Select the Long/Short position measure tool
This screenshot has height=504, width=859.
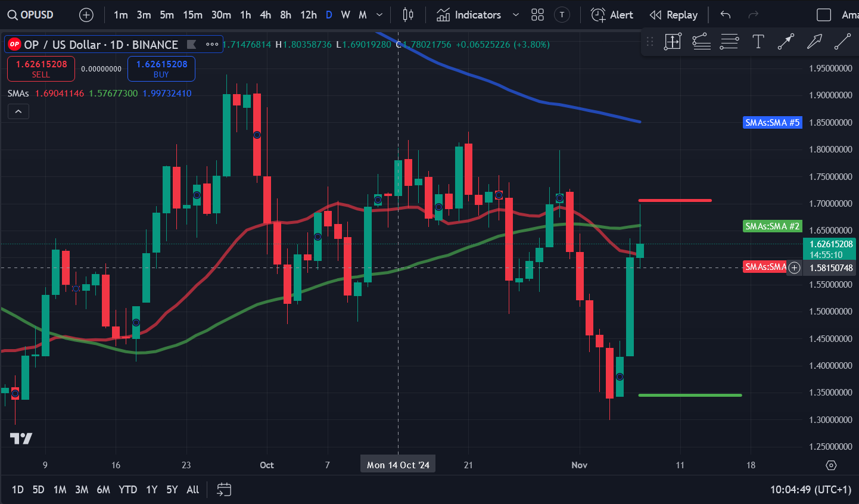(x=673, y=42)
